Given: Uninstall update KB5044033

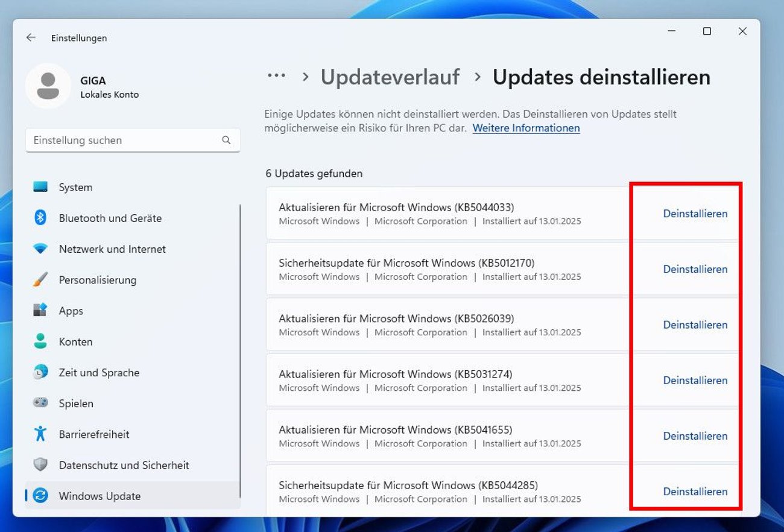Looking at the screenshot, I should pyautogui.click(x=695, y=214).
